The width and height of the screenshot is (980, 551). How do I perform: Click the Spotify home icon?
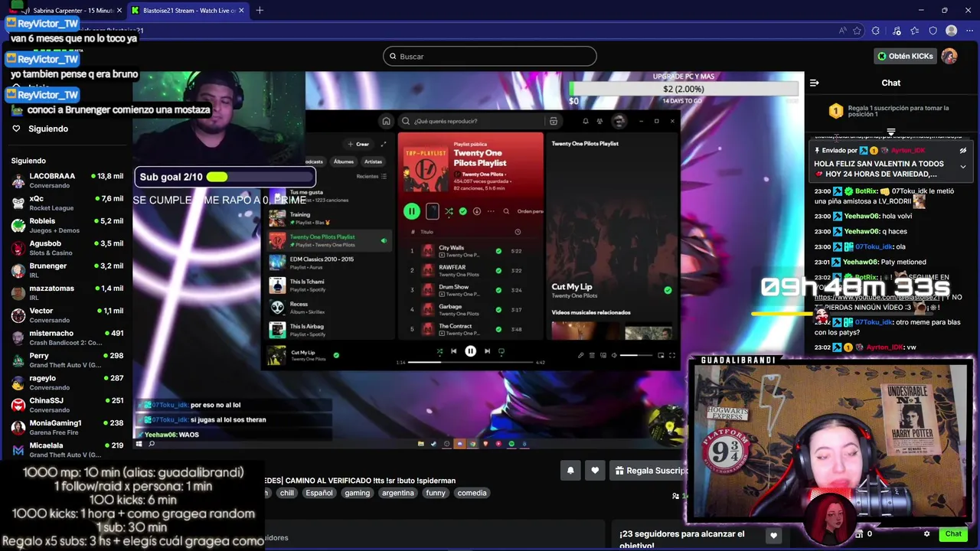tap(386, 121)
